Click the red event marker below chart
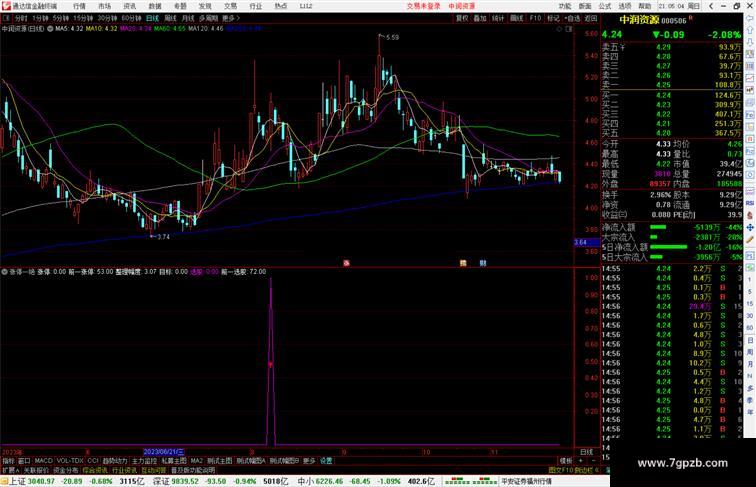756x487 pixels. click(x=346, y=263)
